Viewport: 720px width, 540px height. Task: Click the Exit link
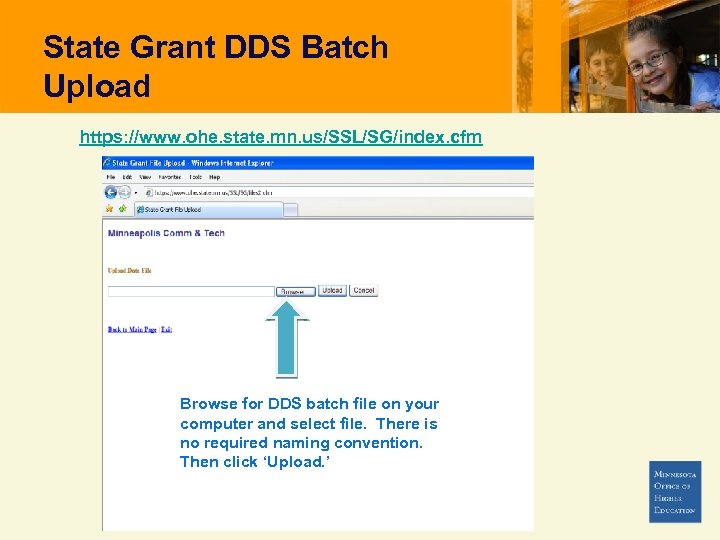click(166, 329)
